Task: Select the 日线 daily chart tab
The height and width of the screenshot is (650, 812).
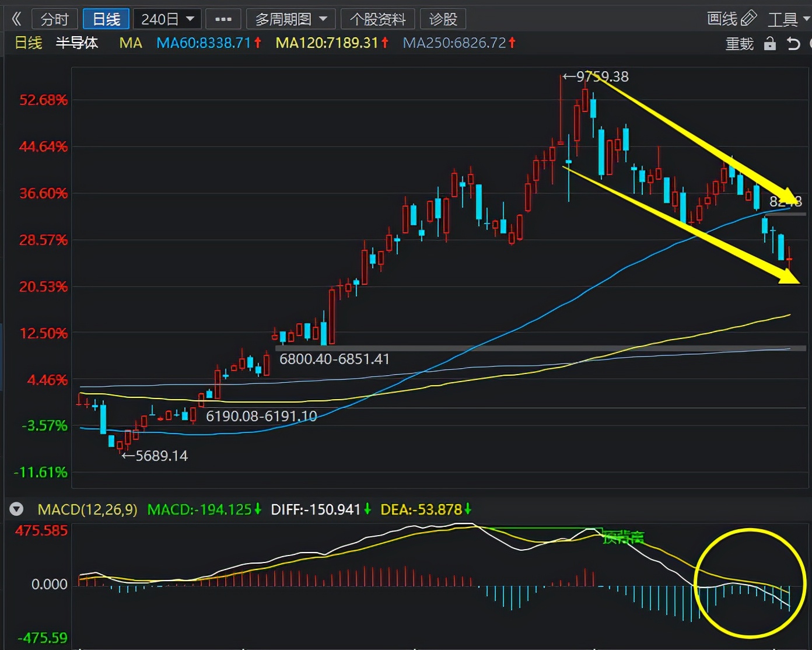Action: tap(106, 19)
